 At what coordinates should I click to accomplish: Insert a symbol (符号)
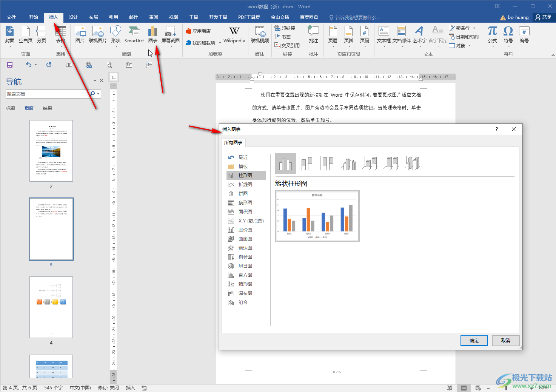click(508, 36)
